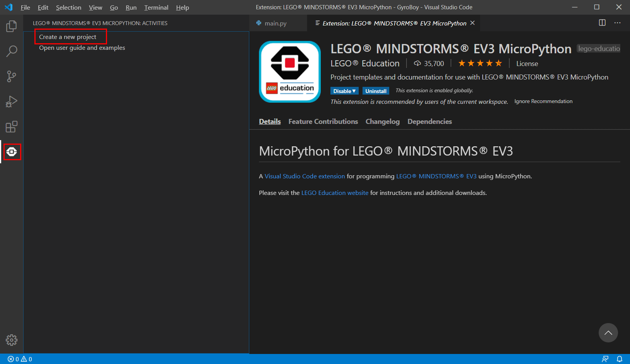Close the Extension LEGO MINDSTORMS tab

[472, 23]
